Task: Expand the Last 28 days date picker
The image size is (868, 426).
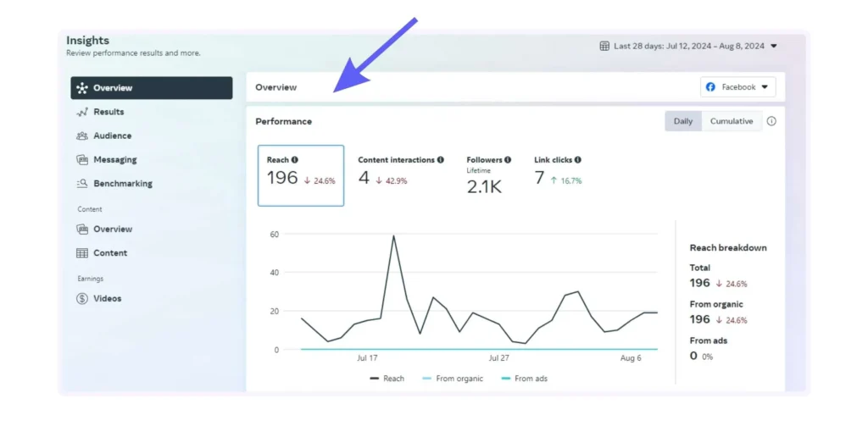Action: (x=688, y=46)
